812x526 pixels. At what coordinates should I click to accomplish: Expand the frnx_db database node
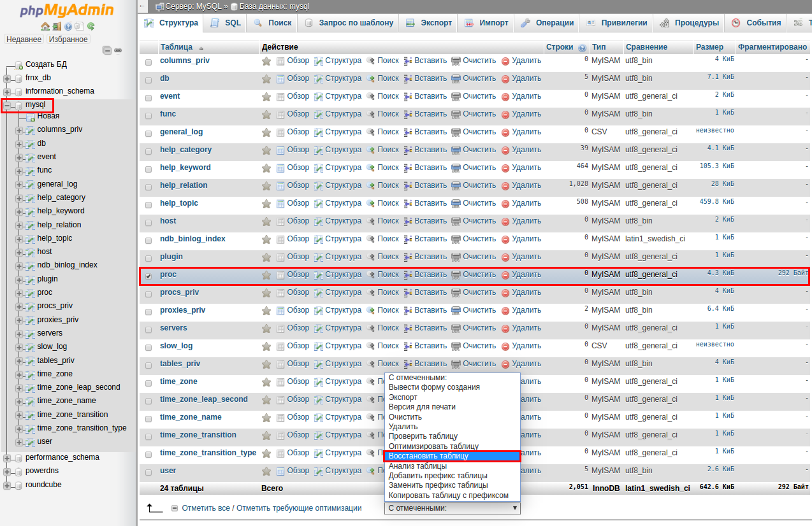[x=7, y=78]
